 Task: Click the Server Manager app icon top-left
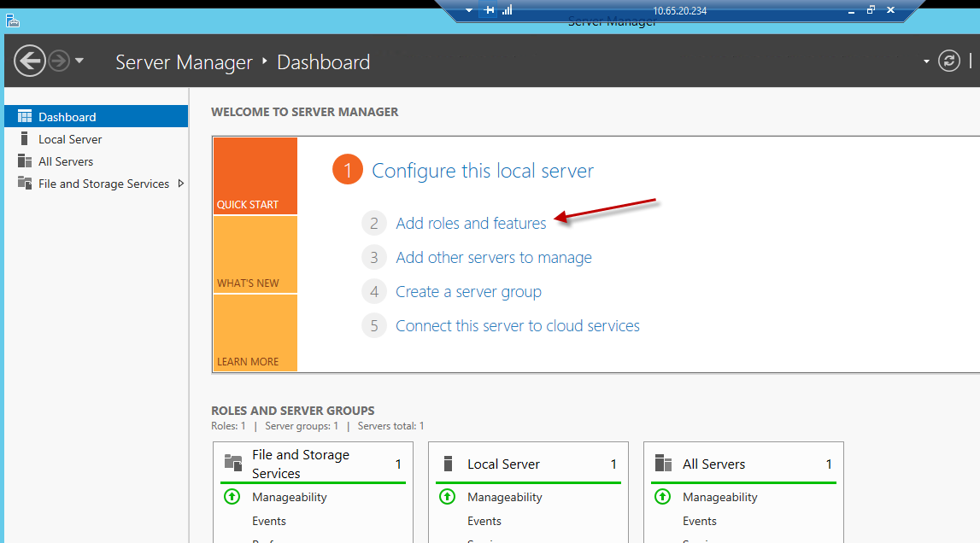tap(13, 21)
